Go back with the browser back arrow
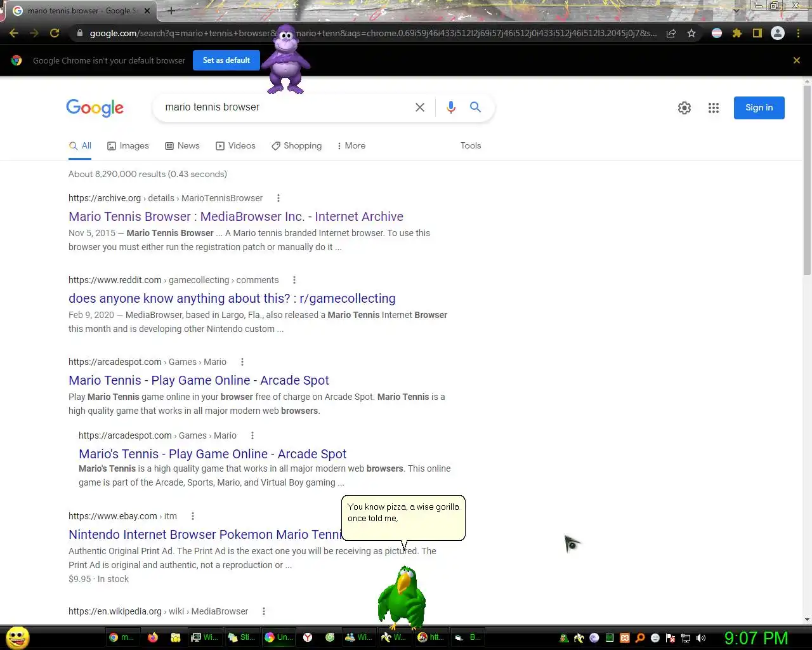The image size is (812, 650). 14,33
